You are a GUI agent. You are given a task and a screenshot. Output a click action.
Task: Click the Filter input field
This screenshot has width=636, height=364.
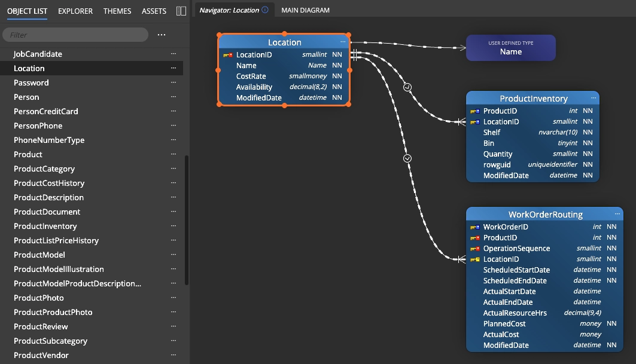tap(75, 35)
